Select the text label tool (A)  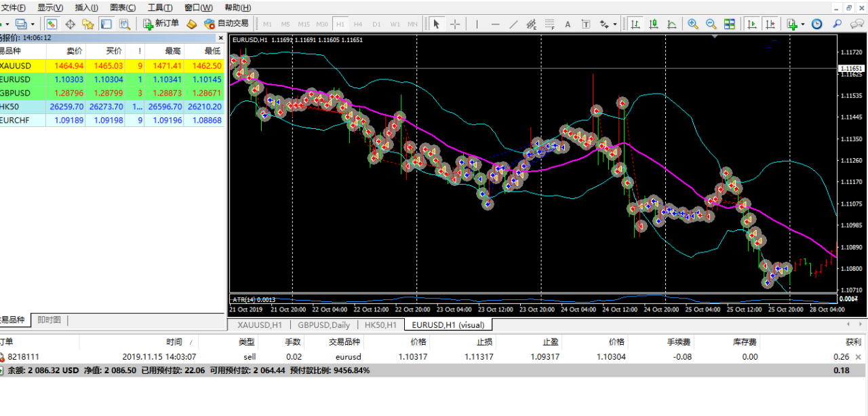coord(568,24)
